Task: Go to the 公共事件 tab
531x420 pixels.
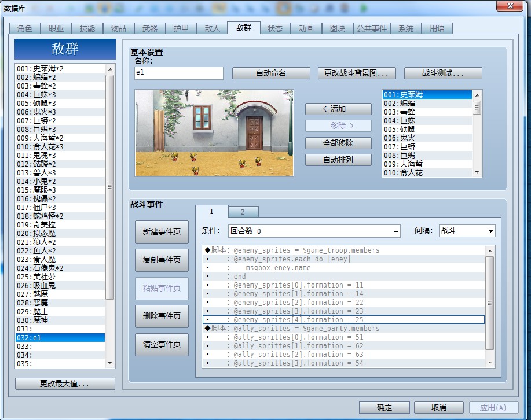Action: pos(372,28)
